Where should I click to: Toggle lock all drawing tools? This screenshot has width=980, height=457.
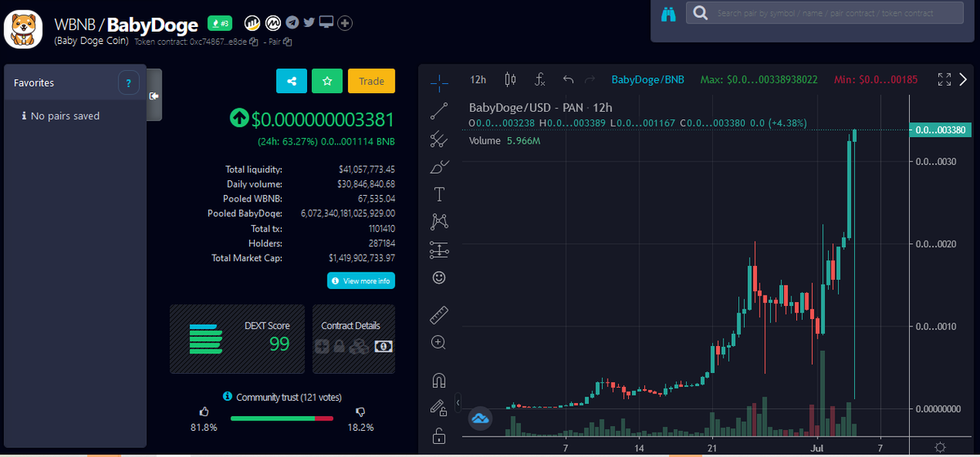(439, 435)
